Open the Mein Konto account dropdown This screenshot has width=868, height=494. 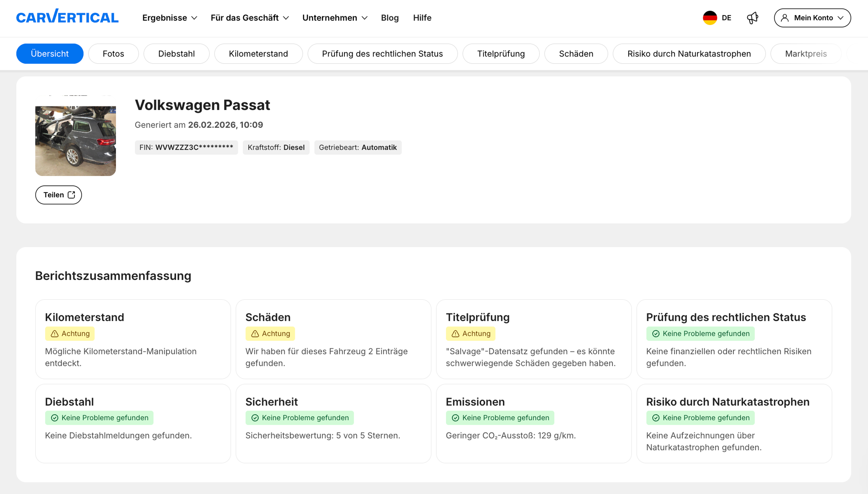(812, 18)
